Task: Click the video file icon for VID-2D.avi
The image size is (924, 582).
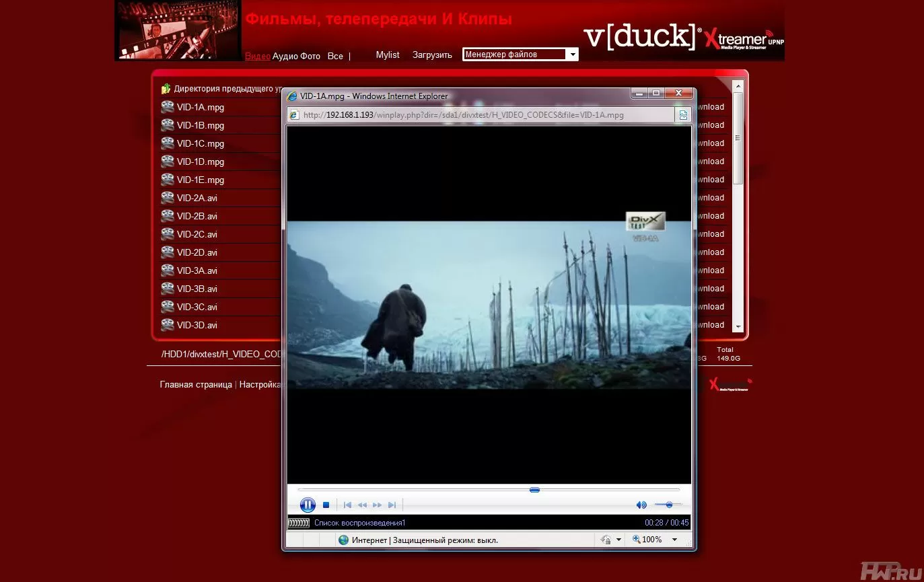Action: tap(168, 252)
